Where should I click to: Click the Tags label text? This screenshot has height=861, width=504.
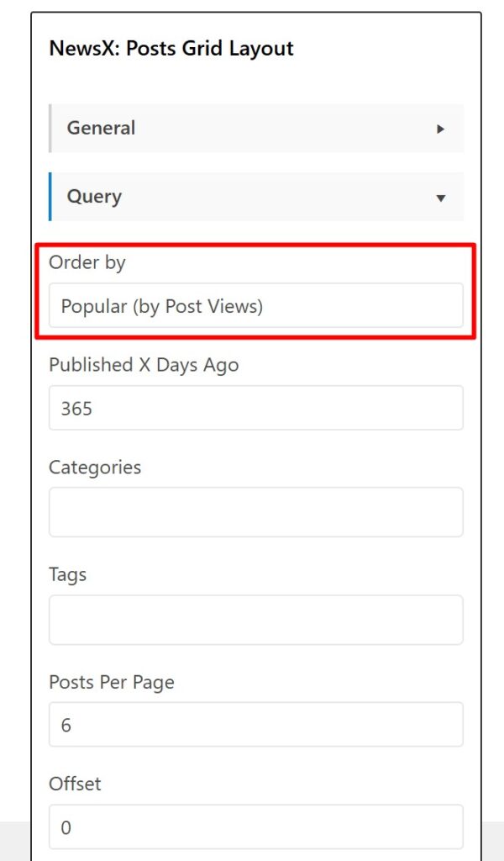pos(68,575)
